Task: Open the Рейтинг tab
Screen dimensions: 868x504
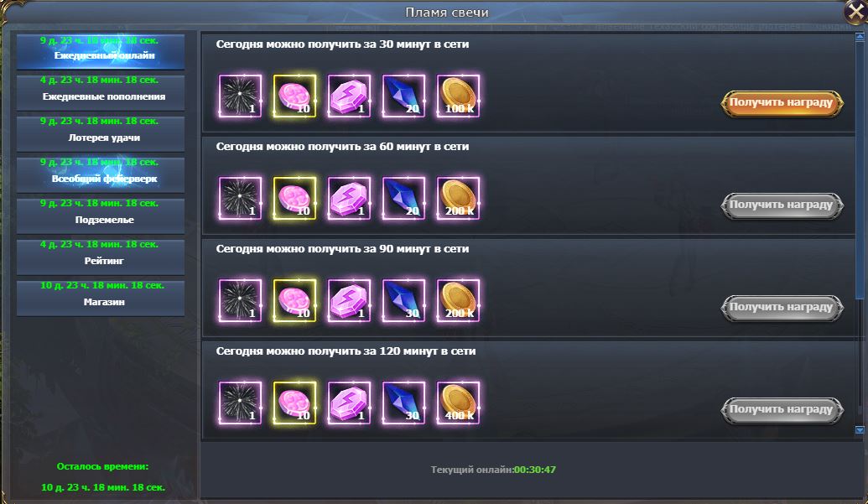Action: point(101,256)
